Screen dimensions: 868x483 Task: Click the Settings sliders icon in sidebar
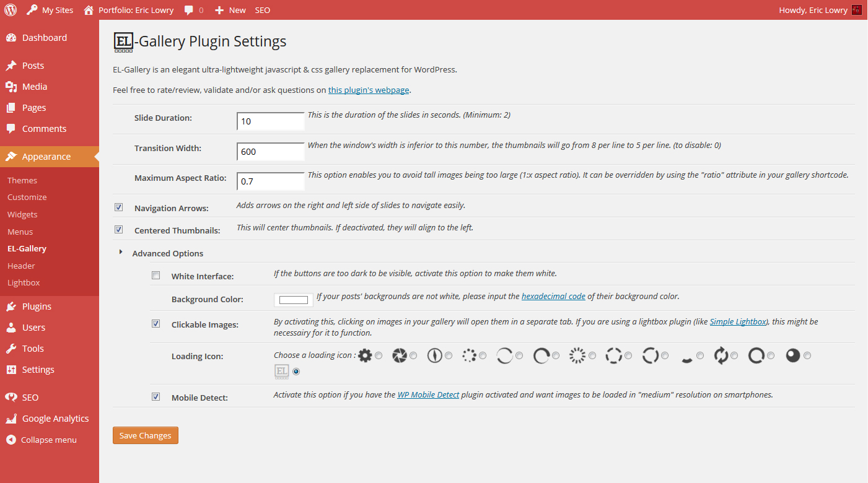tap(11, 370)
